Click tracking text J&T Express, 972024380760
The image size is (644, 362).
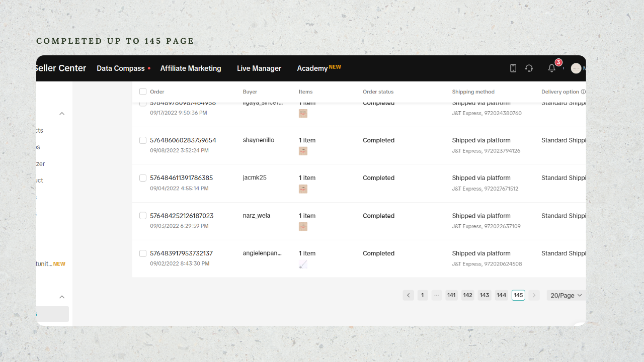click(487, 113)
